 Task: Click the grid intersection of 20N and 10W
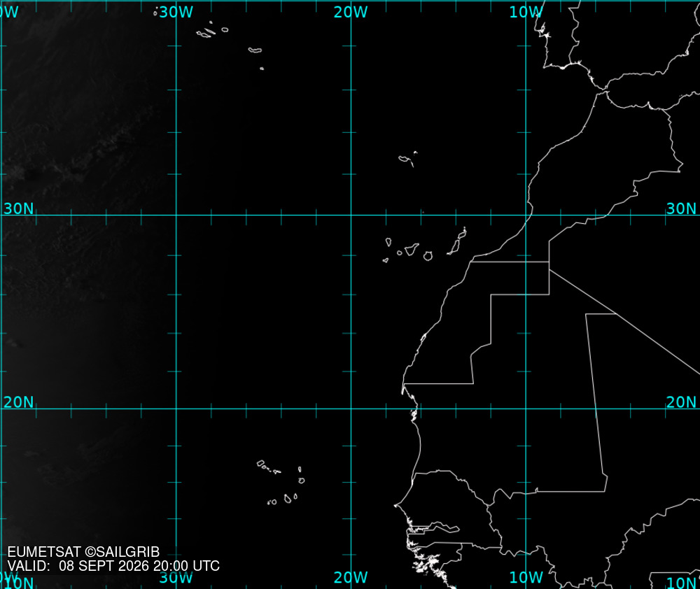526,409
